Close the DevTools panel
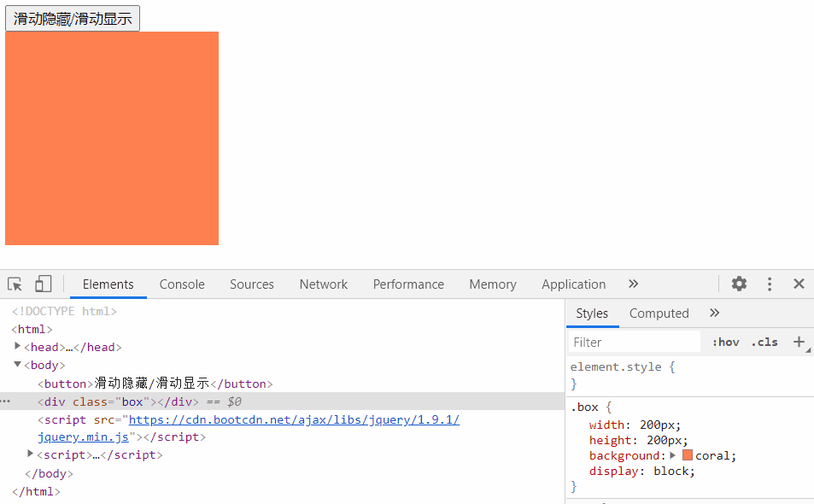Image resolution: width=814 pixels, height=504 pixels. [799, 284]
